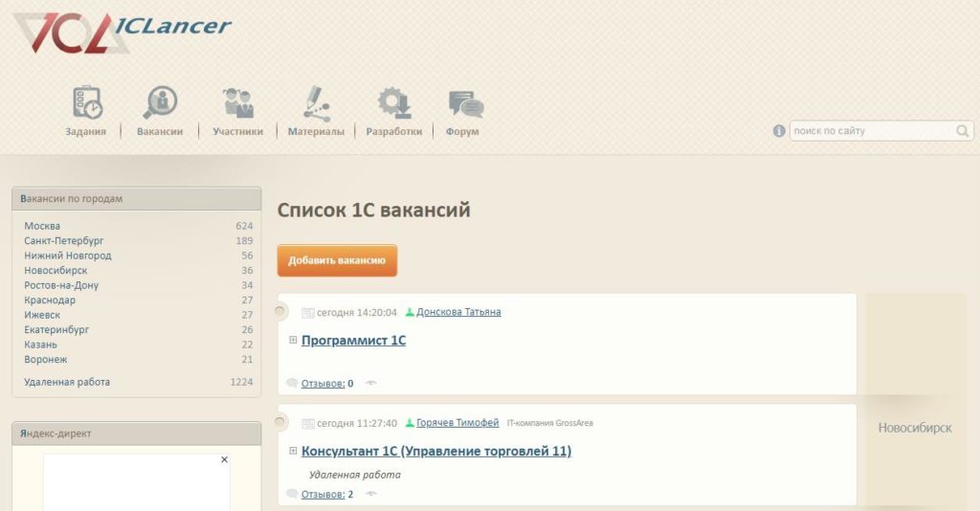Filter vacancies by Ростов-на-Дону
The height and width of the screenshot is (511, 980).
pos(61,285)
